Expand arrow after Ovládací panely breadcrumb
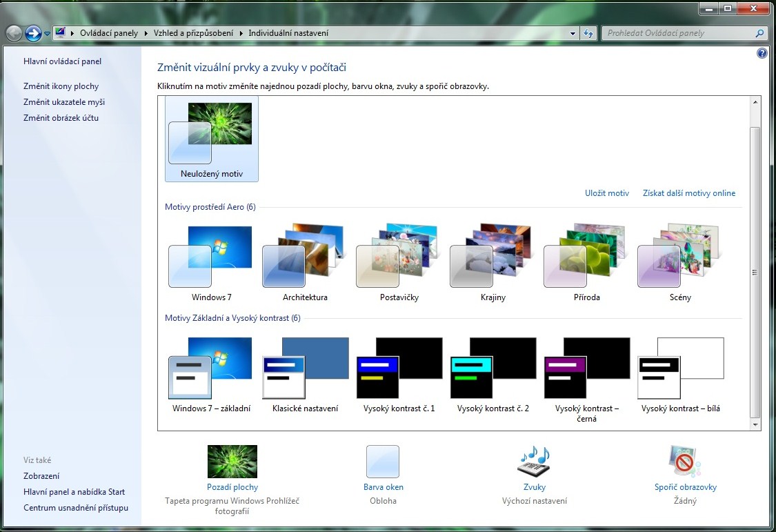Viewport: 776px width, 532px height. [x=146, y=33]
